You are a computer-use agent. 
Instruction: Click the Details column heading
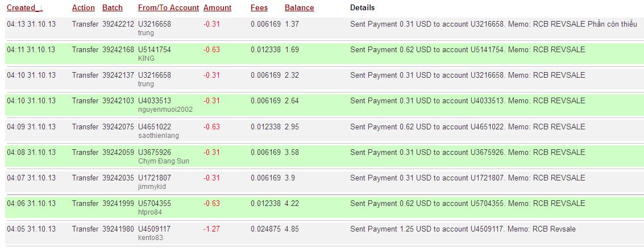pyautogui.click(x=362, y=8)
